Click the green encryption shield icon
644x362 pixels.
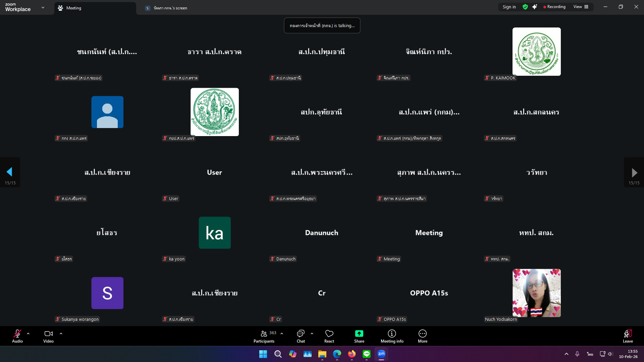click(525, 7)
